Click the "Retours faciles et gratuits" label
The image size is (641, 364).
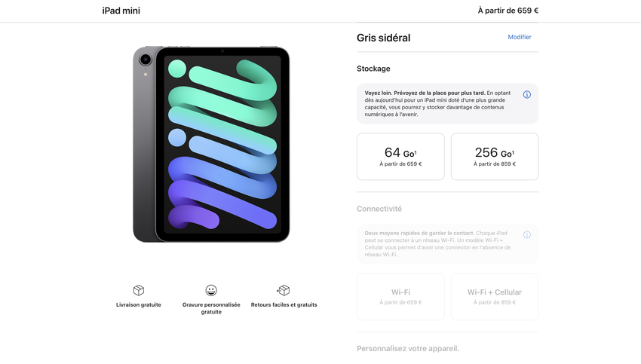[284, 305]
